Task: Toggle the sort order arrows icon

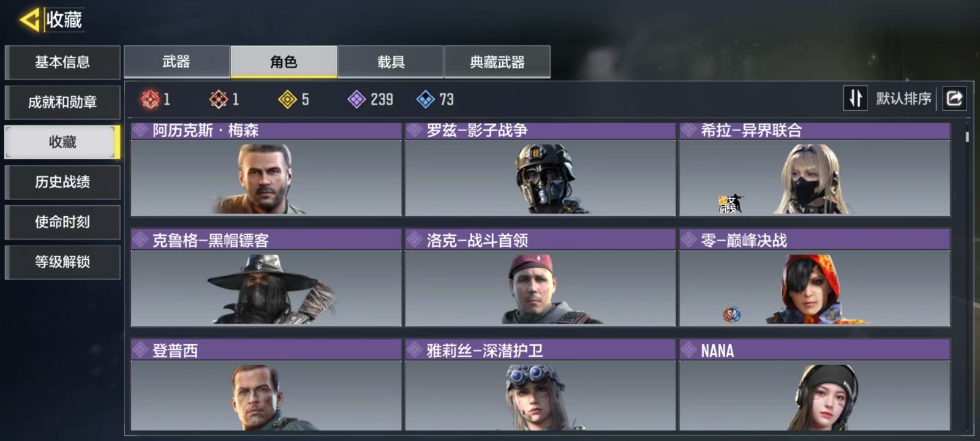Action: click(x=856, y=98)
